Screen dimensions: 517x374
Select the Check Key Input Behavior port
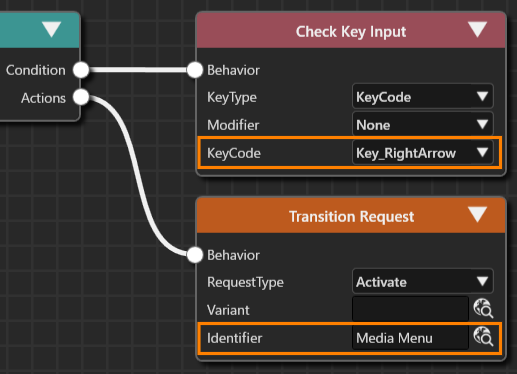(195, 70)
